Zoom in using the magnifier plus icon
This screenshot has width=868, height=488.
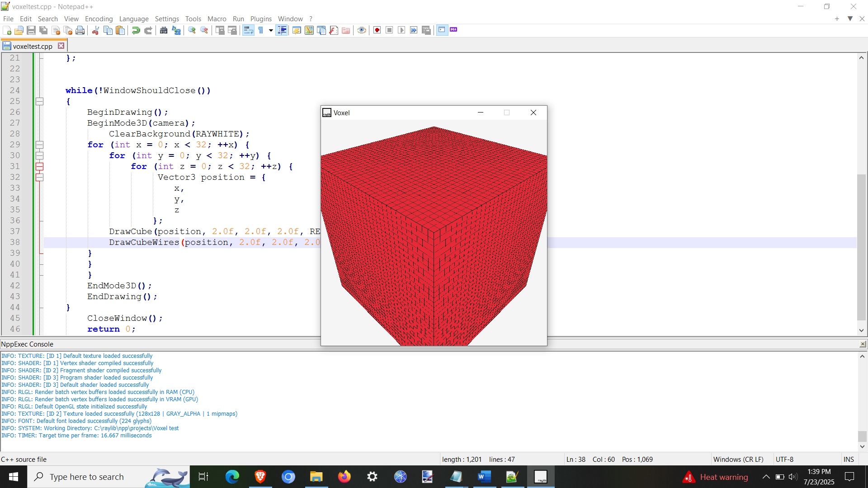tap(192, 30)
